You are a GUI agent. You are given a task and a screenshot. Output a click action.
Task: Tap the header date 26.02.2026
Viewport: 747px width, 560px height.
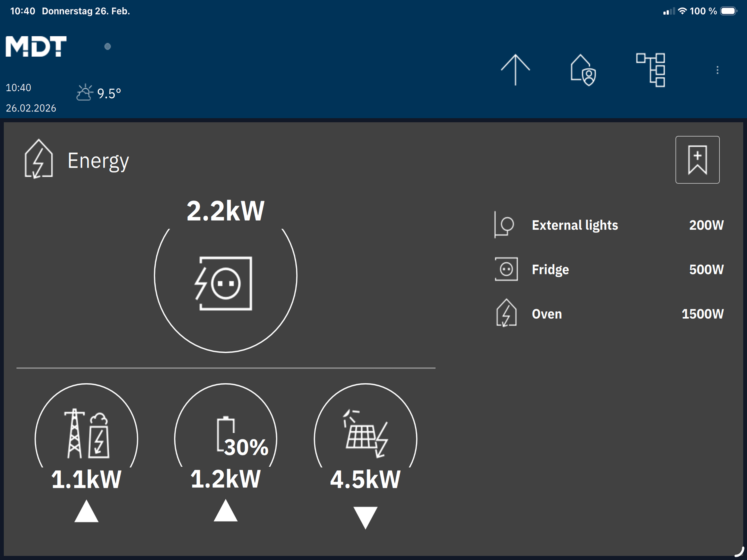click(31, 108)
